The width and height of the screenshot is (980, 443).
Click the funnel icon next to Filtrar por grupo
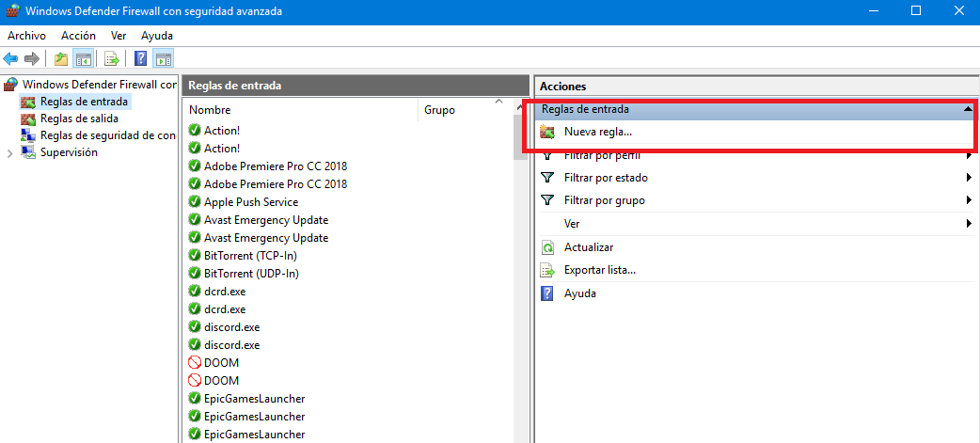pos(547,200)
